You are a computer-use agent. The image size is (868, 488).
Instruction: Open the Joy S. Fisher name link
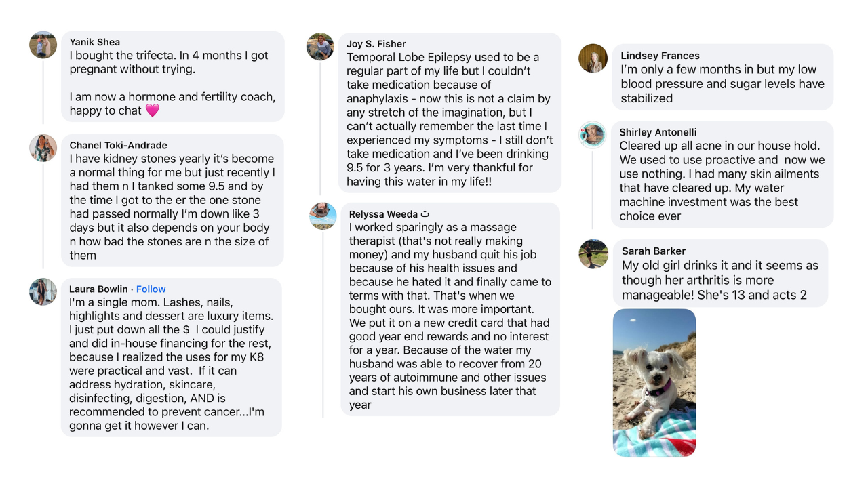pyautogui.click(x=376, y=44)
